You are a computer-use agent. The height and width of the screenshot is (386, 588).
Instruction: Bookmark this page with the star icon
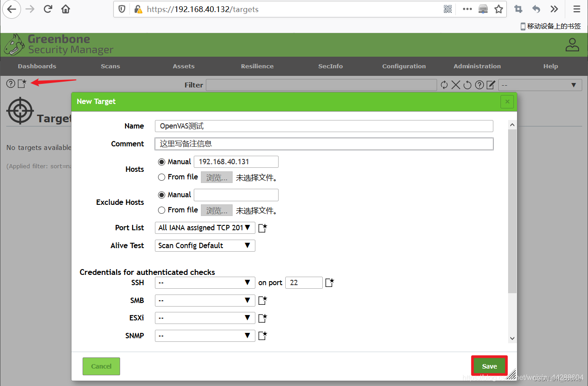click(499, 9)
